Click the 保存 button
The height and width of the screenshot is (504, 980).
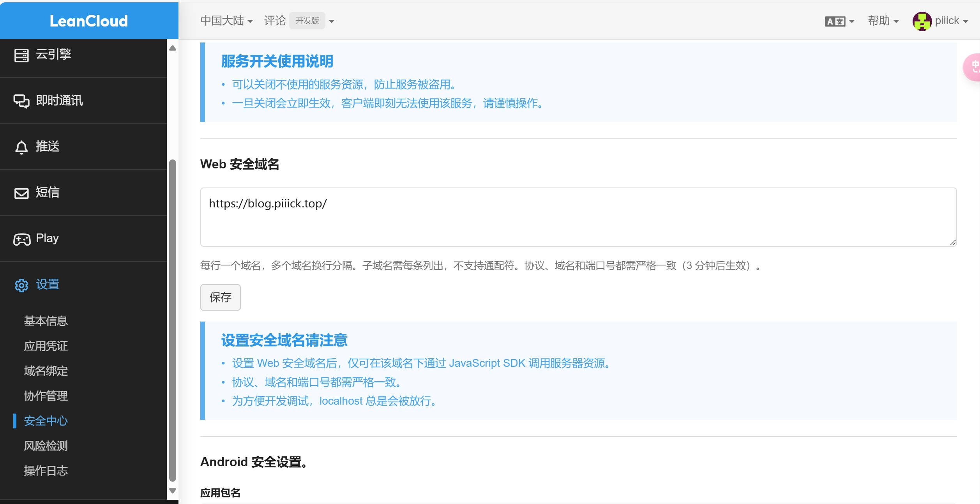pos(220,297)
